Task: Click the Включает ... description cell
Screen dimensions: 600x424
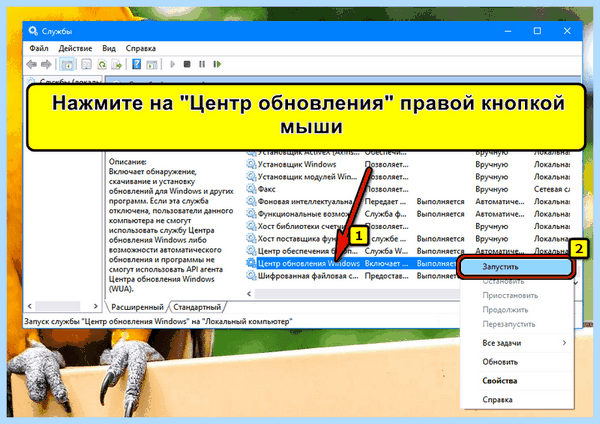Action: point(386,263)
